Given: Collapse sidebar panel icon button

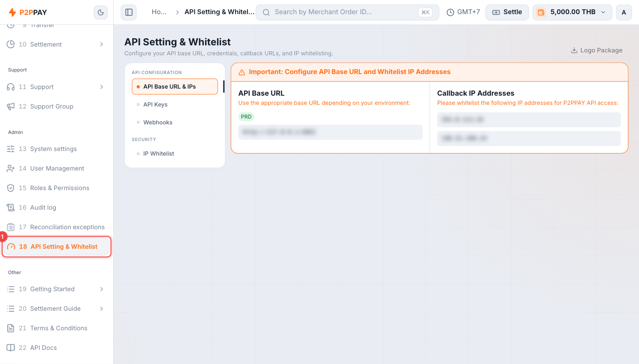Looking at the screenshot, I should [129, 12].
